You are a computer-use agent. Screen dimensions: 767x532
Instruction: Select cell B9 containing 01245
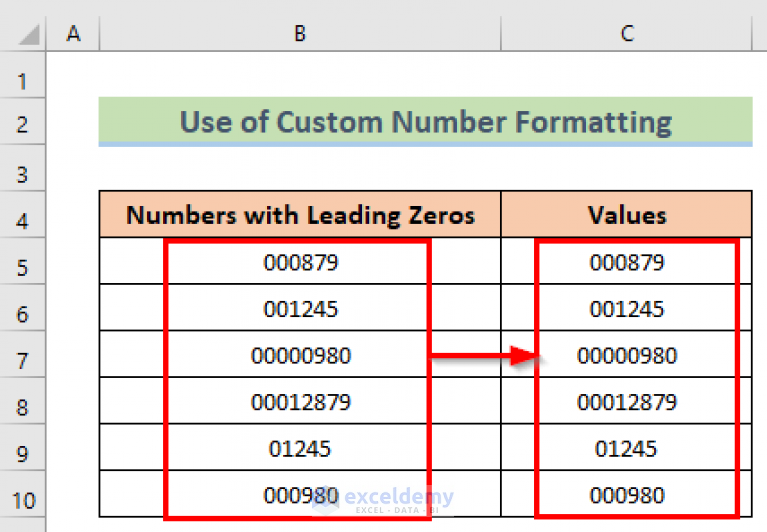(x=300, y=447)
